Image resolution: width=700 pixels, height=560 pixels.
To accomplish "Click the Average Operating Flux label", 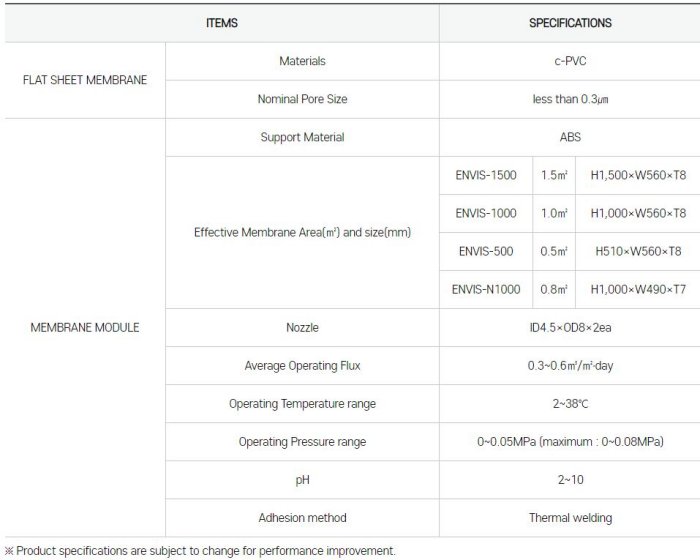I will click(302, 365).
